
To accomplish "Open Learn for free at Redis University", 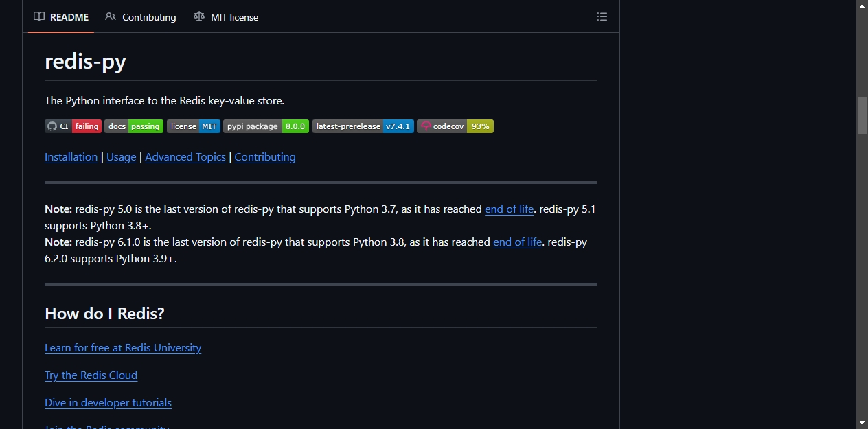I will (123, 348).
